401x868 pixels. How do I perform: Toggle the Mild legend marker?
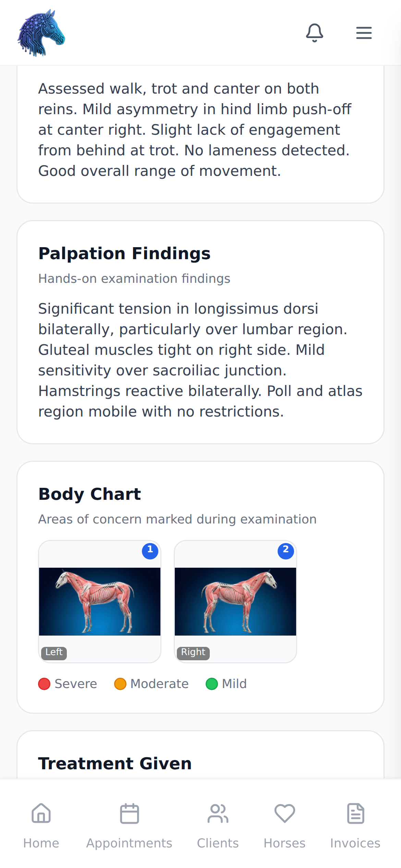point(212,684)
